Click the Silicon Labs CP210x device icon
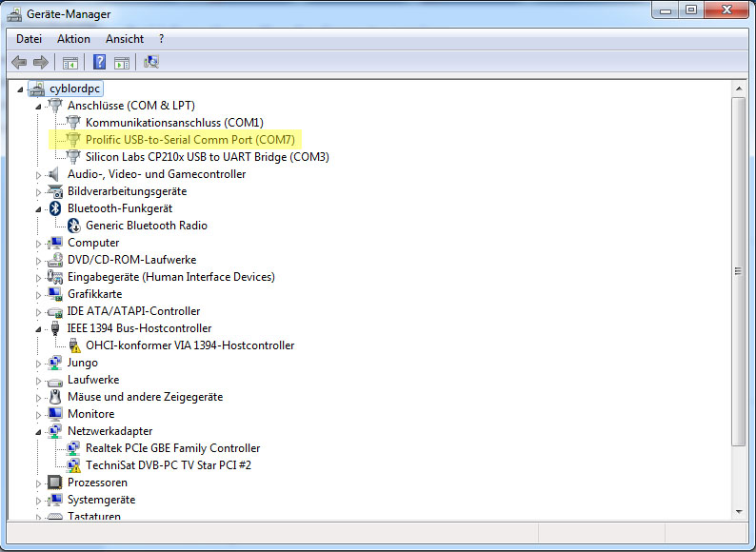 point(72,157)
